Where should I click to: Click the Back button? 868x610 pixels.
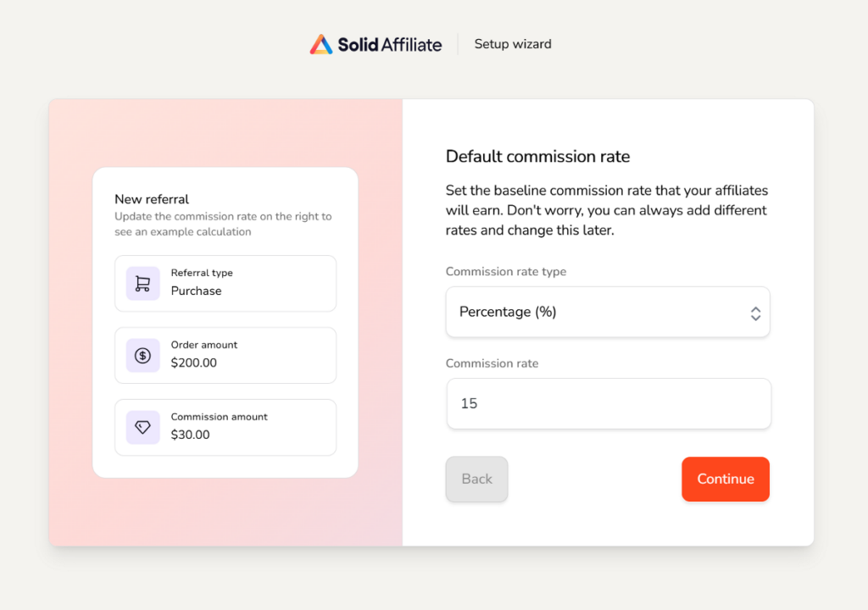pyautogui.click(x=476, y=479)
